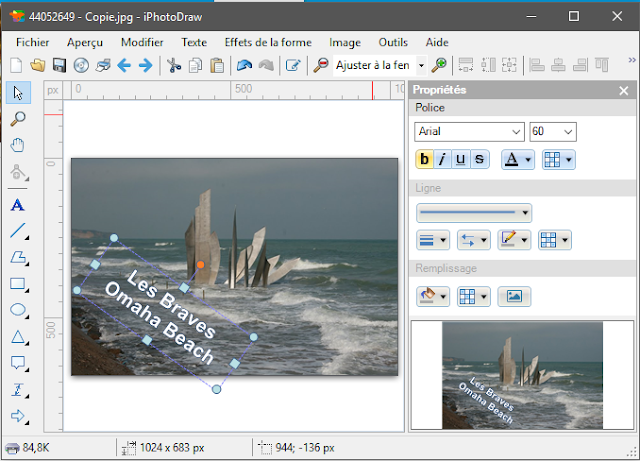Activate the Hand pan tool
The width and height of the screenshot is (640, 461).
(18, 145)
